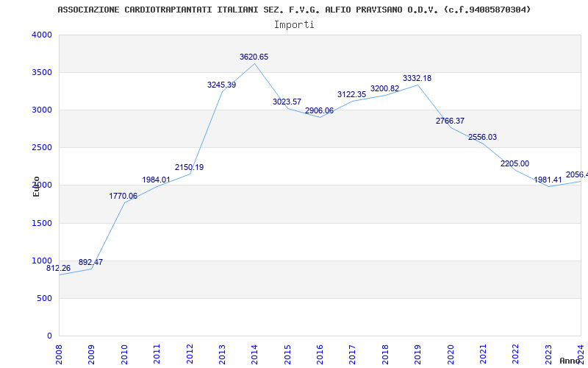
Task: Click the 500 y-axis tick label
Action: tap(45, 299)
